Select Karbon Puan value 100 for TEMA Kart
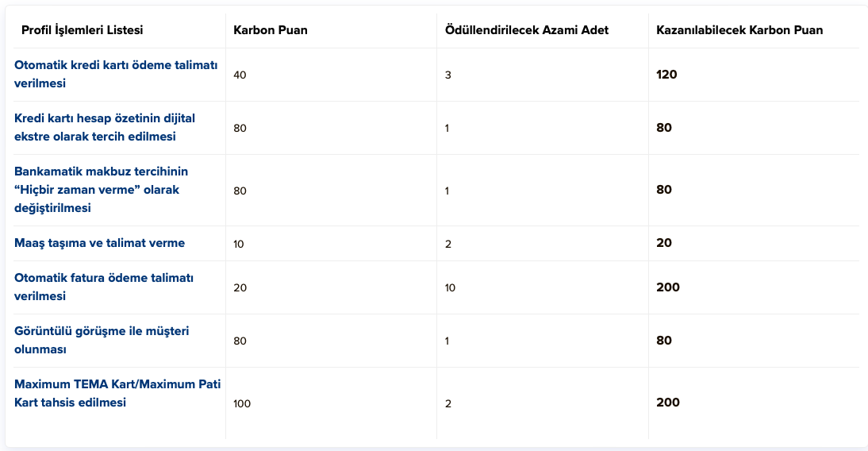 (x=242, y=403)
